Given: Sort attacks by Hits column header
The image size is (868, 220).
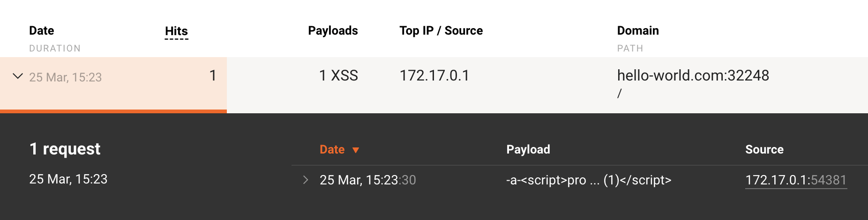Looking at the screenshot, I should coord(176,31).
